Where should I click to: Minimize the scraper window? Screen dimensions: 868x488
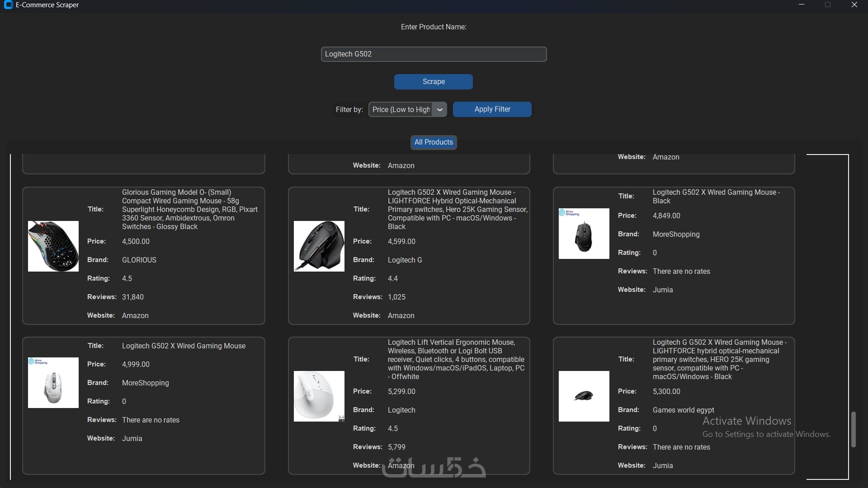pyautogui.click(x=802, y=5)
